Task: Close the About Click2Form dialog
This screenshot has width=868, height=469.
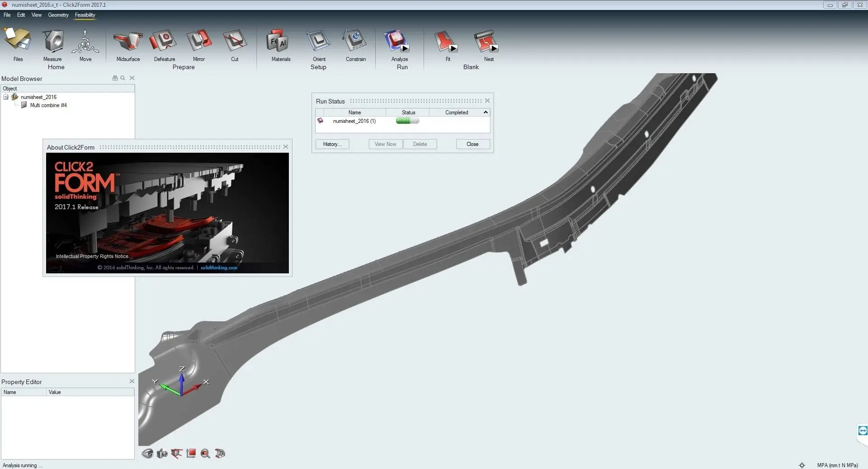Action: point(286,147)
